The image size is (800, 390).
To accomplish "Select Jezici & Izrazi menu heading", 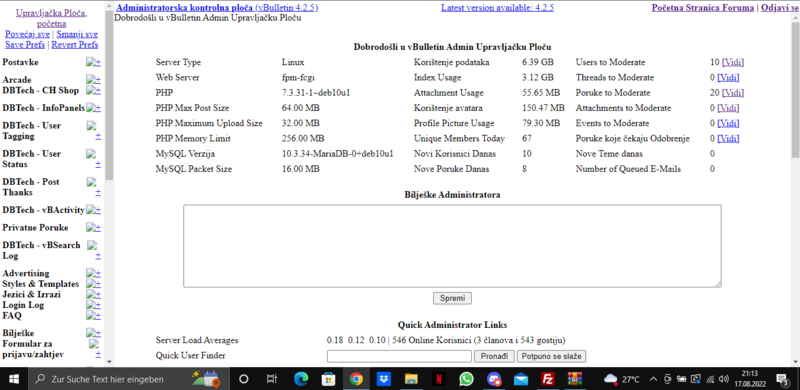I will (x=32, y=295).
